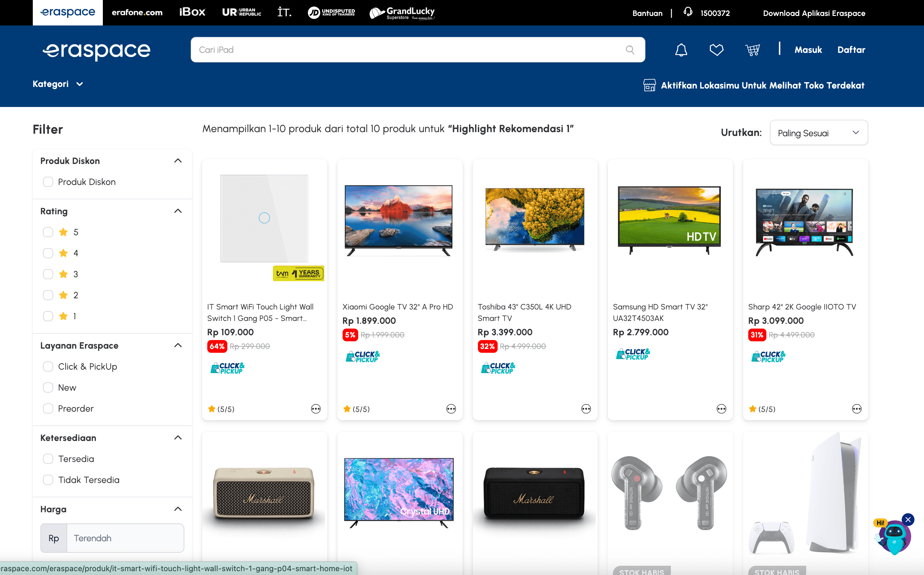The width and height of the screenshot is (924, 575).
Task: Open the Kategori dropdown menu
Action: pos(58,84)
